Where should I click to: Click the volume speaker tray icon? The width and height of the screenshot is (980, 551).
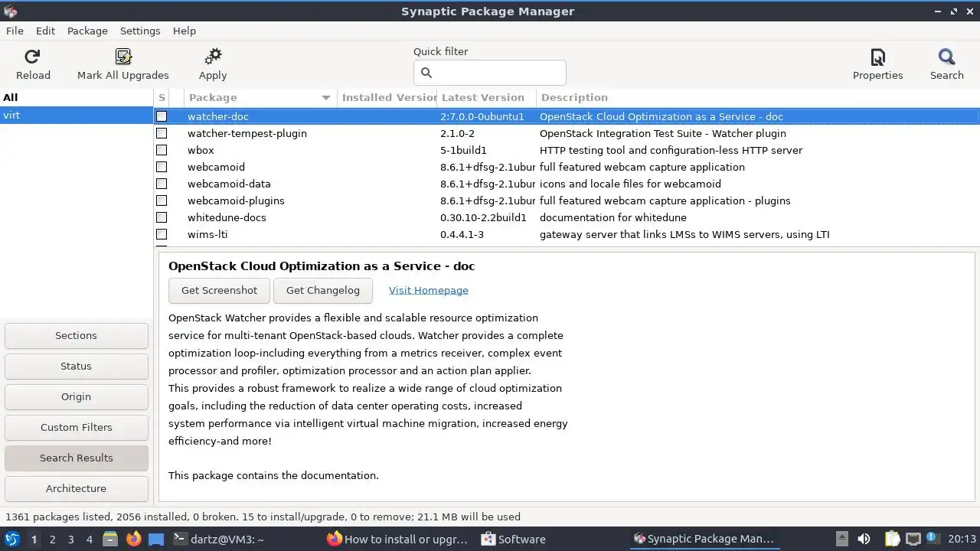point(864,539)
